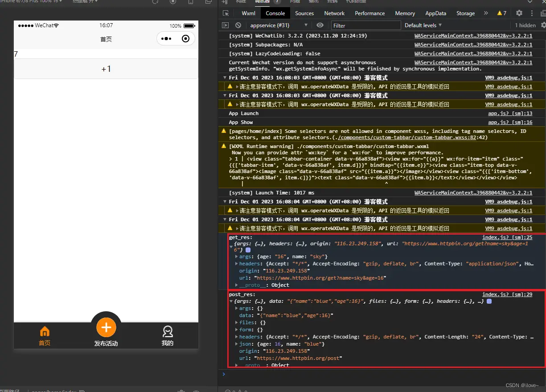Expand json {age: 16, name: "blue"}

point(236,344)
